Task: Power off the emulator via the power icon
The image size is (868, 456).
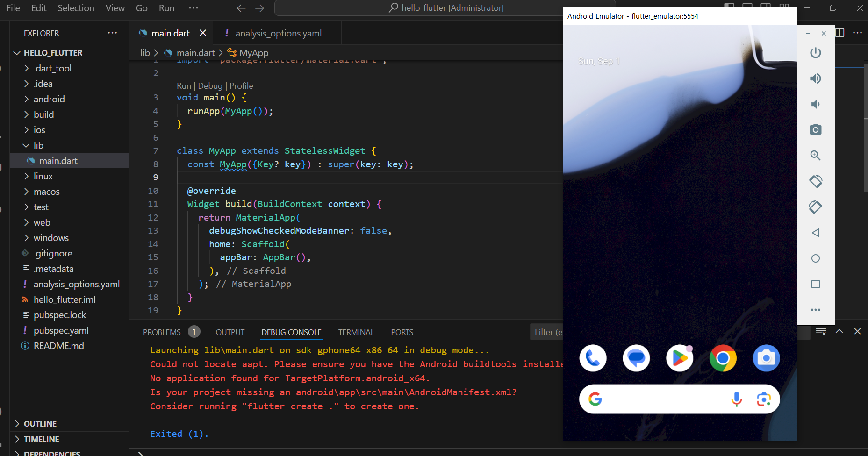Action: (x=816, y=53)
